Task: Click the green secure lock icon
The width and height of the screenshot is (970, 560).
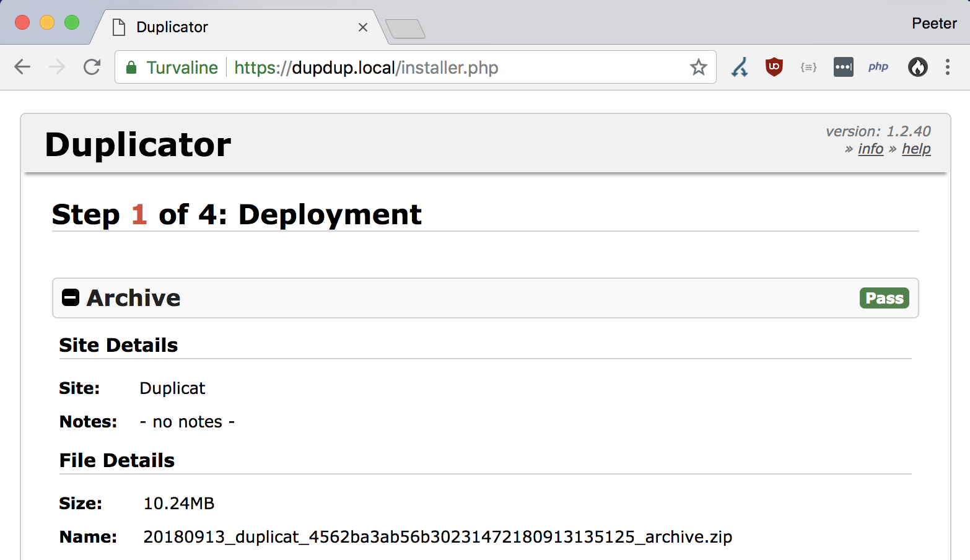Action: [131, 68]
